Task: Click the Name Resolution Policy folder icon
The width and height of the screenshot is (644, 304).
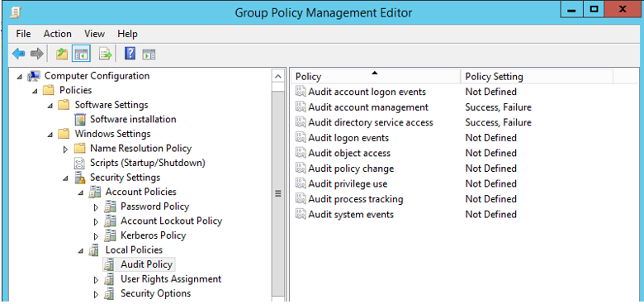Action: [79, 149]
